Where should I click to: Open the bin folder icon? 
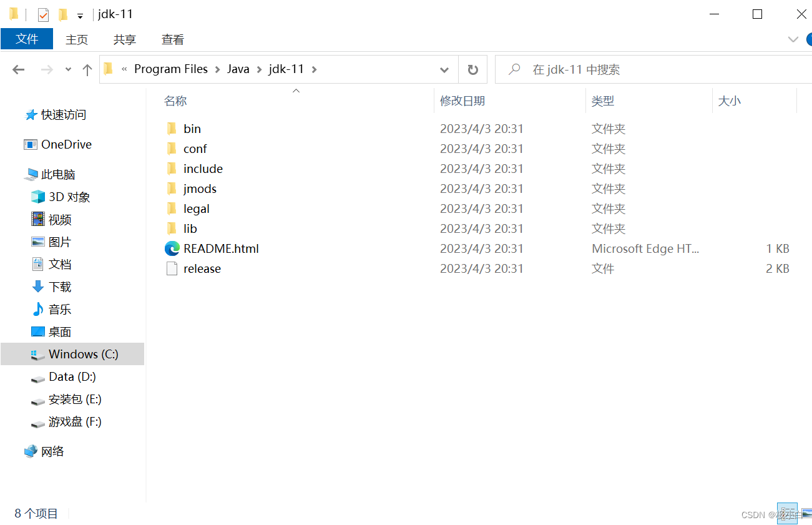coord(172,129)
